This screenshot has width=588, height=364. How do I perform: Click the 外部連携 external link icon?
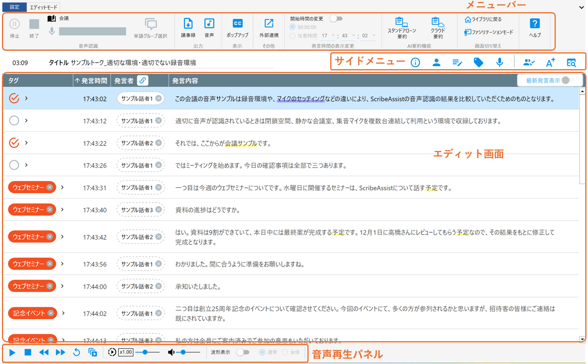click(x=269, y=24)
